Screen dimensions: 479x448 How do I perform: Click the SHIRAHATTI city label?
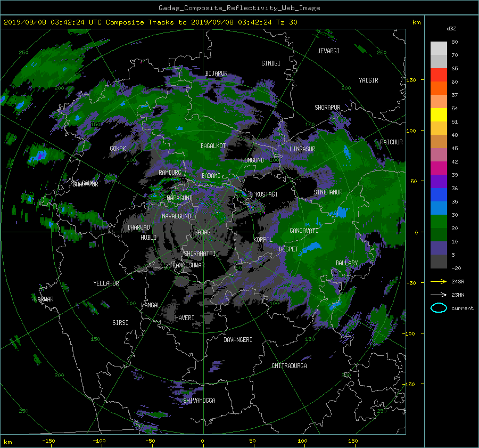click(x=200, y=254)
